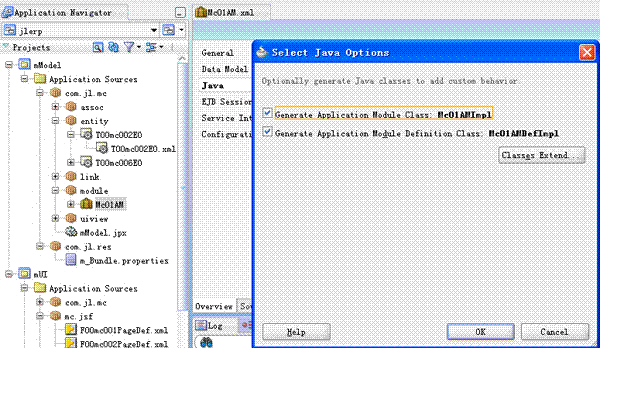The width and height of the screenshot is (640, 400).
Task: Click the application menu icon beside jlerp
Action: (169, 30)
